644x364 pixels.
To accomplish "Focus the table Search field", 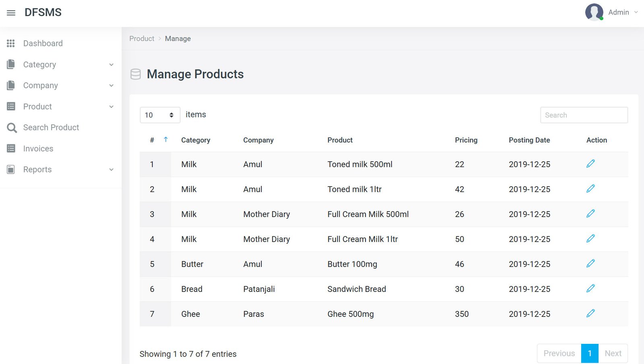I will 584,115.
